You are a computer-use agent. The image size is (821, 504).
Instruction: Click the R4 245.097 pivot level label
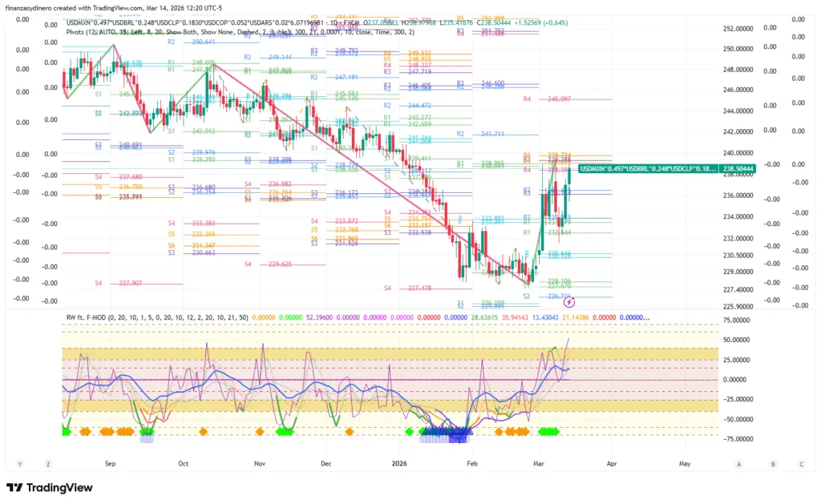pos(547,99)
